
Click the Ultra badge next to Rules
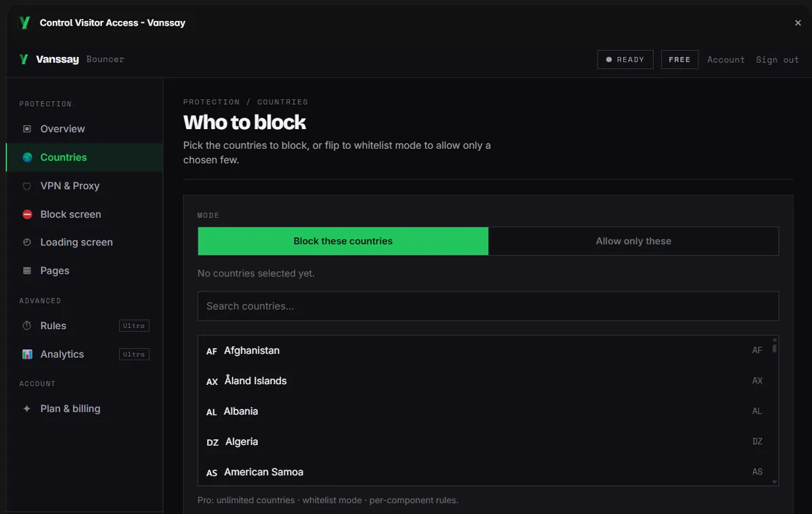(x=134, y=326)
